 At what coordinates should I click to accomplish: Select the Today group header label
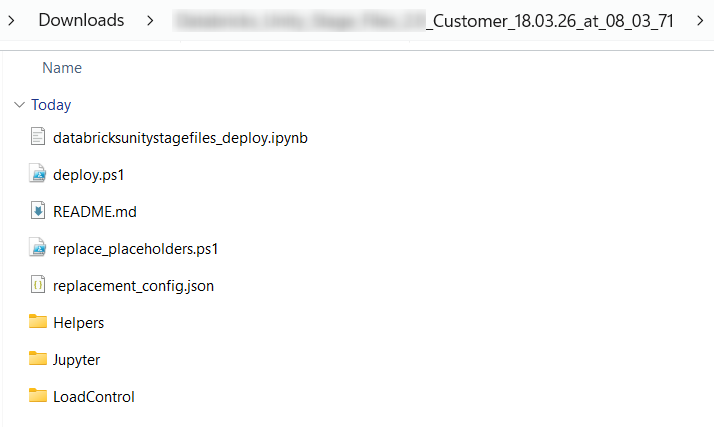51,105
